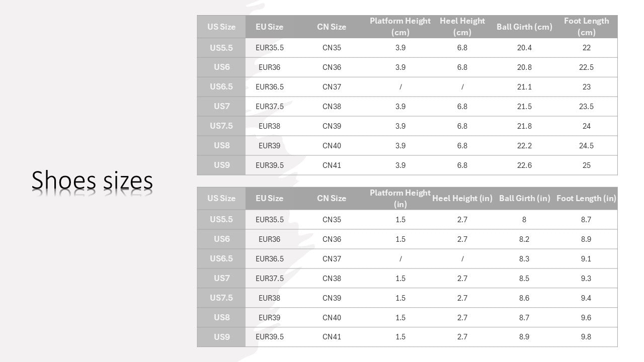Click the 8.9 ball girth value
Viewport: 644px width, 362px height.
(x=524, y=337)
